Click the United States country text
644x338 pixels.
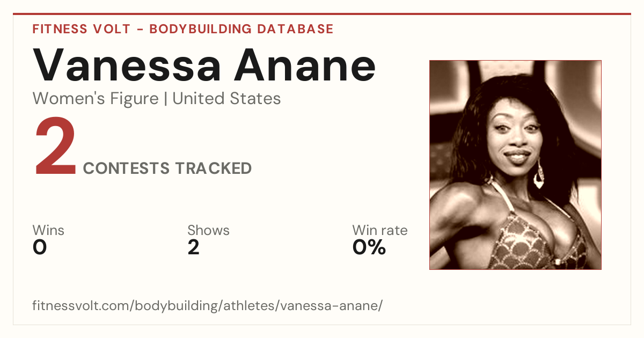pyautogui.click(x=226, y=99)
